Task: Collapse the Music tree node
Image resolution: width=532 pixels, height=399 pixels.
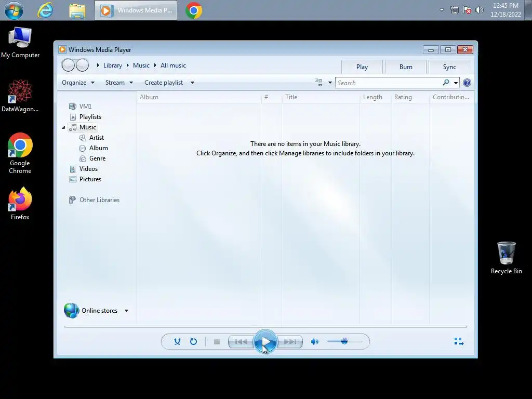Action: pyautogui.click(x=63, y=127)
